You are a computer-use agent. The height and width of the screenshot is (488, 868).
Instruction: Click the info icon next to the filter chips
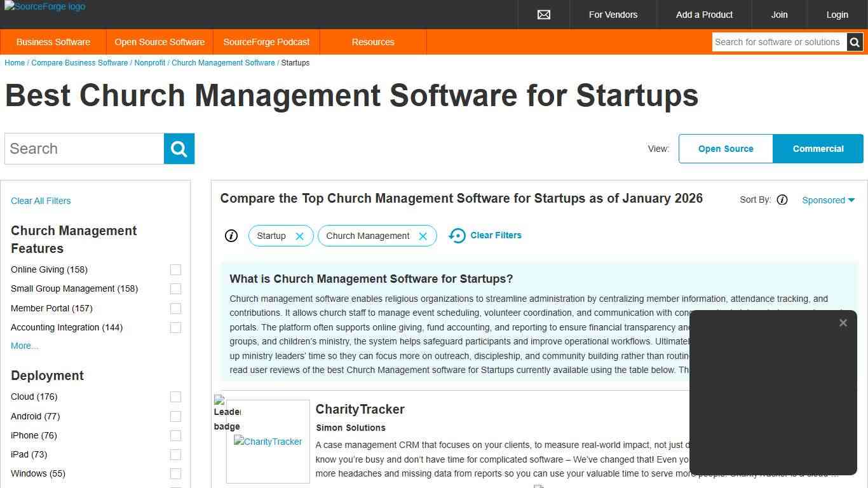click(231, 236)
